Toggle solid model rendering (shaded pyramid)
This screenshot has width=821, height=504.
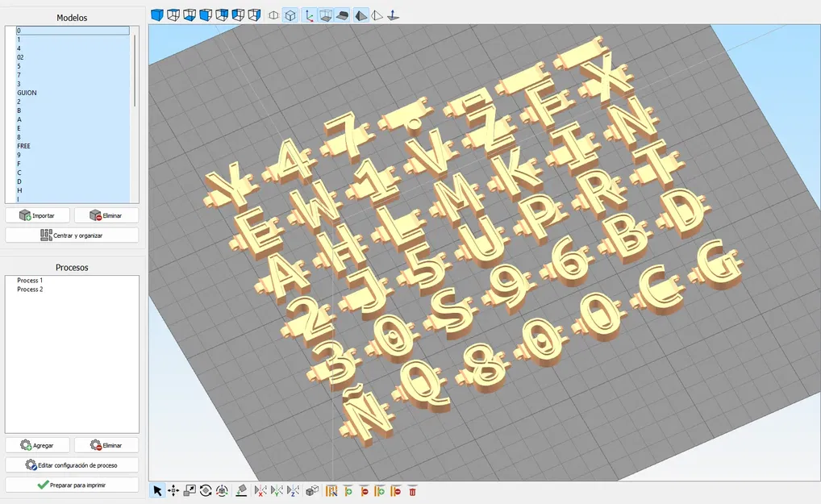361,15
